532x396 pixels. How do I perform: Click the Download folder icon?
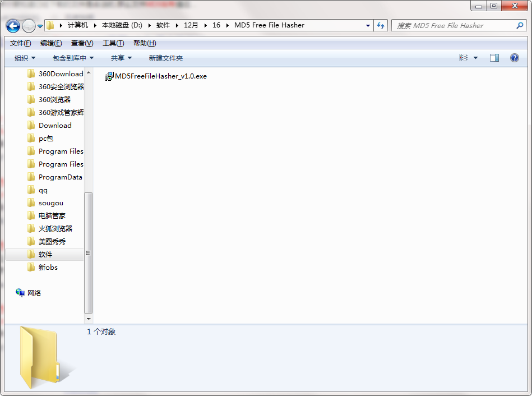[x=31, y=125]
